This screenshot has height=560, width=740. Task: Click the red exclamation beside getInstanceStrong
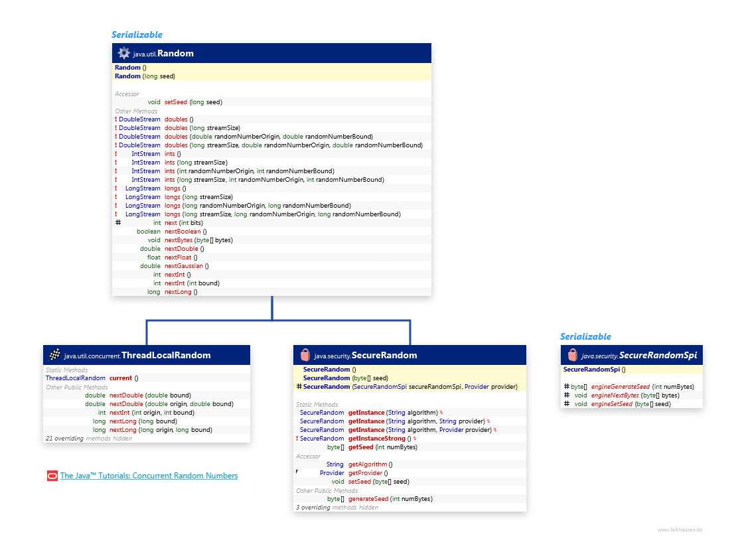click(297, 439)
